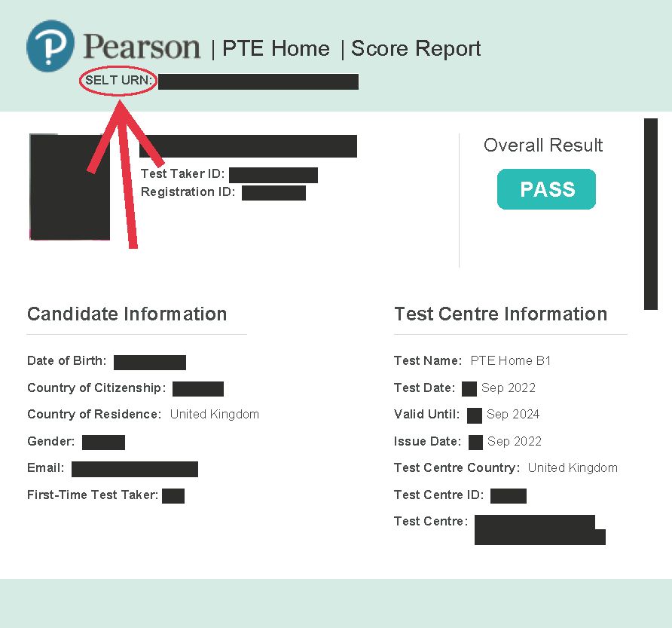Click the Test Taker ID label
The width and height of the screenshot is (672, 628).
[182, 173]
